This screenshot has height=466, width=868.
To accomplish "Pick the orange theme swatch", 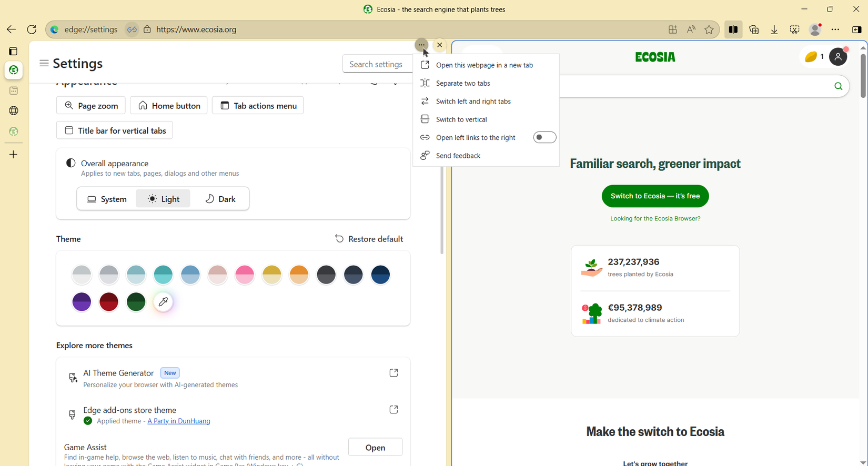I will pyautogui.click(x=299, y=275).
